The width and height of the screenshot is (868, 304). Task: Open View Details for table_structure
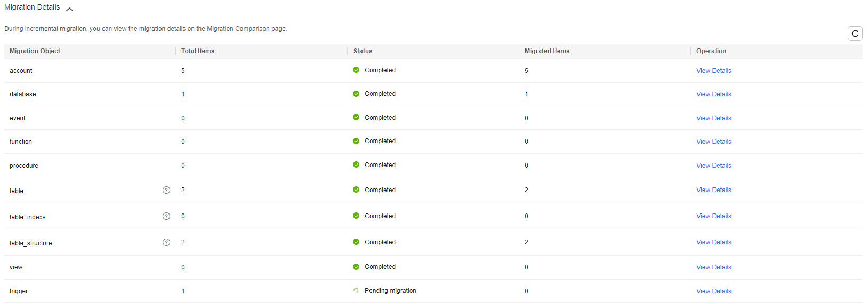(x=713, y=242)
